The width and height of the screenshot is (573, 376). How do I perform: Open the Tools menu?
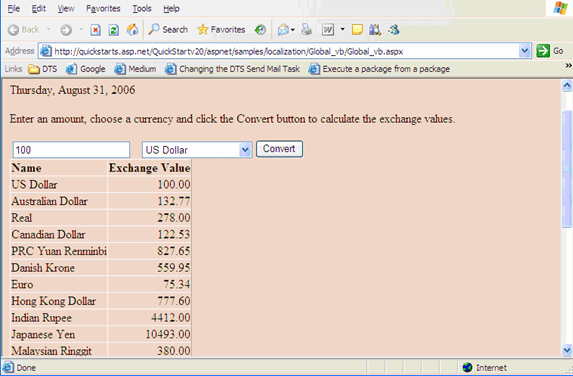[x=142, y=8]
